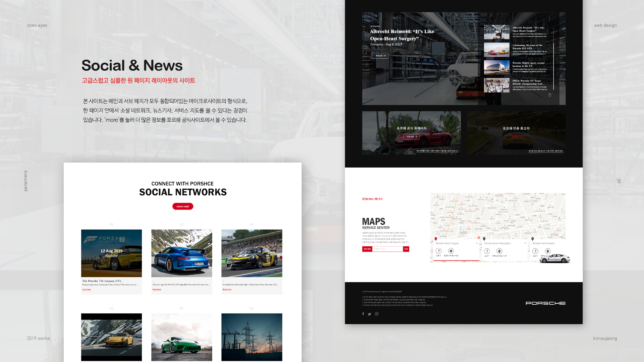Open the Twitter icon in the footer
Screen dimensions: 644x362
pos(370,314)
